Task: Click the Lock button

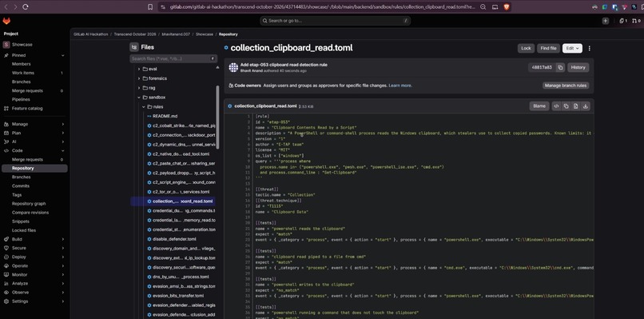Action: coord(526,48)
